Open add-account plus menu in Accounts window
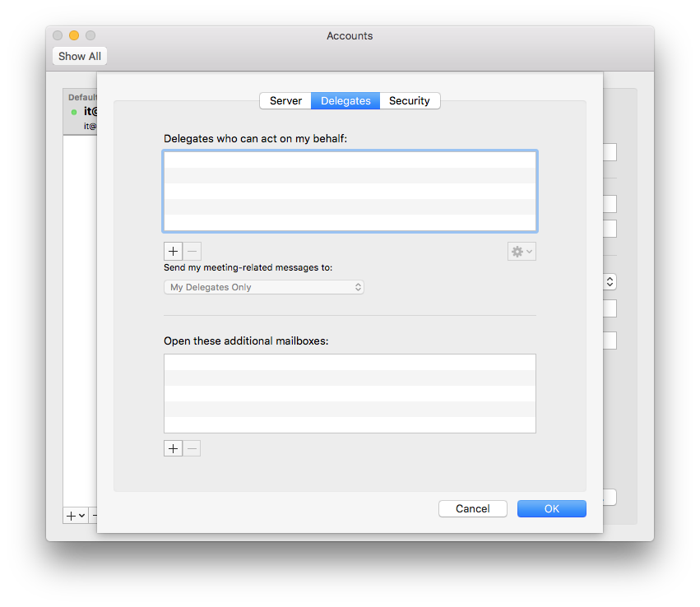 76,516
